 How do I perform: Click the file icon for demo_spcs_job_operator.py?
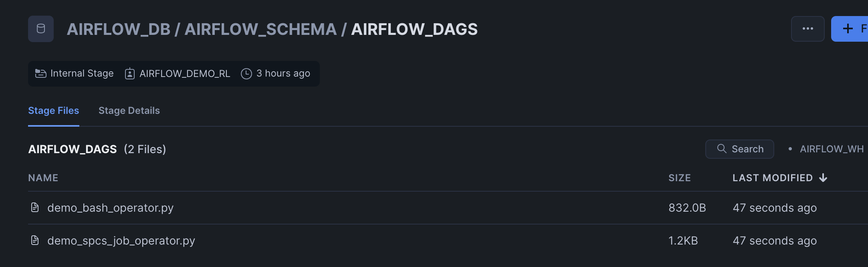click(x=34, y=240)
